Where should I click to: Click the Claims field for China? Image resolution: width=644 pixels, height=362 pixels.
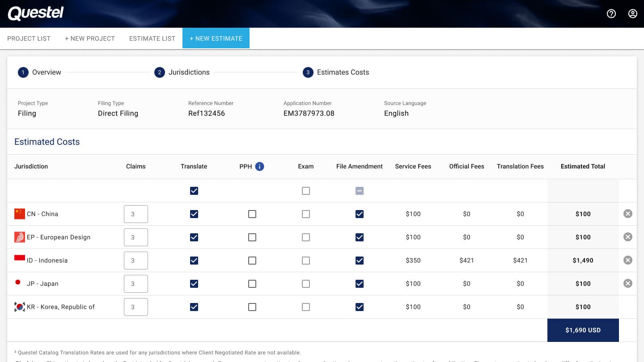[x=136, y=214]
